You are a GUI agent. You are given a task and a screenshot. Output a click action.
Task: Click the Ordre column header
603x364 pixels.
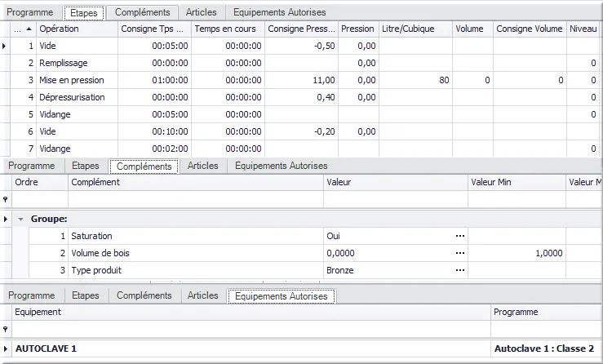point(40,182)
